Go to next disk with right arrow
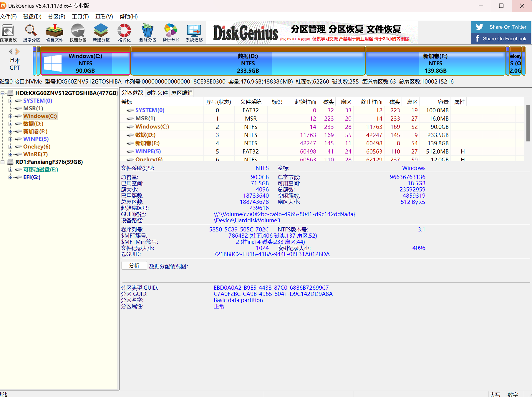 tap(17, 51)
